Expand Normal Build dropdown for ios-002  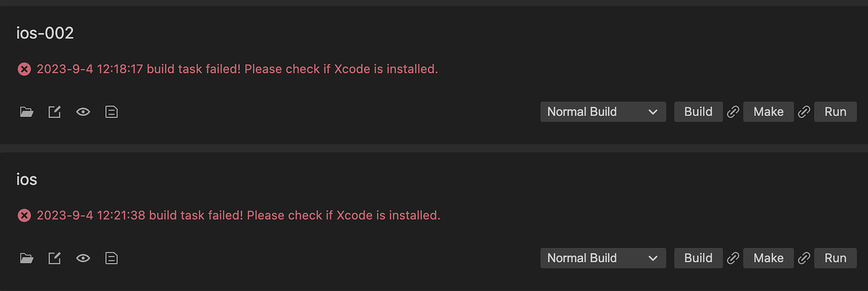click(603, 112)
